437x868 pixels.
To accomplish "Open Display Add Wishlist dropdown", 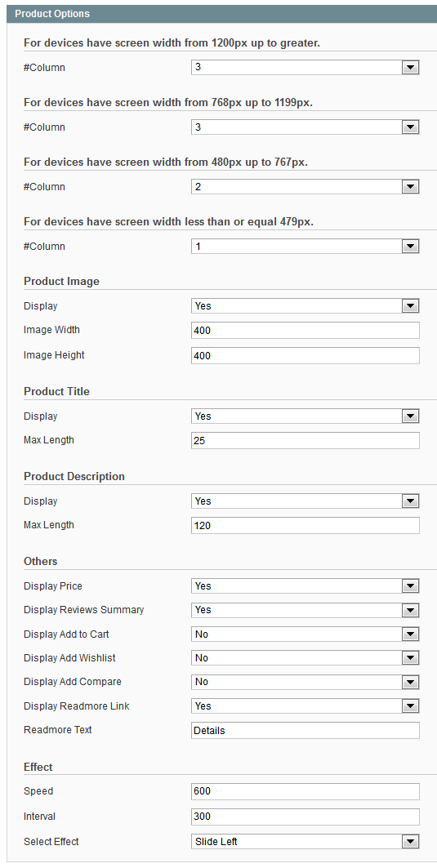I will coord(305,657).
